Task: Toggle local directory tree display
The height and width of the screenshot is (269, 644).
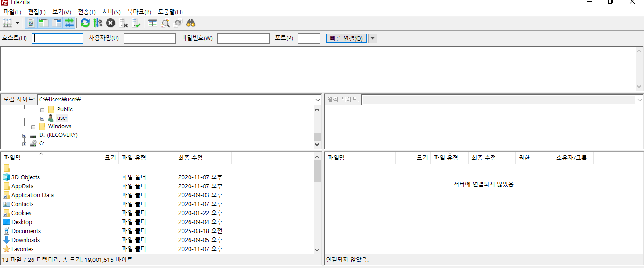Action: (44, 23)
